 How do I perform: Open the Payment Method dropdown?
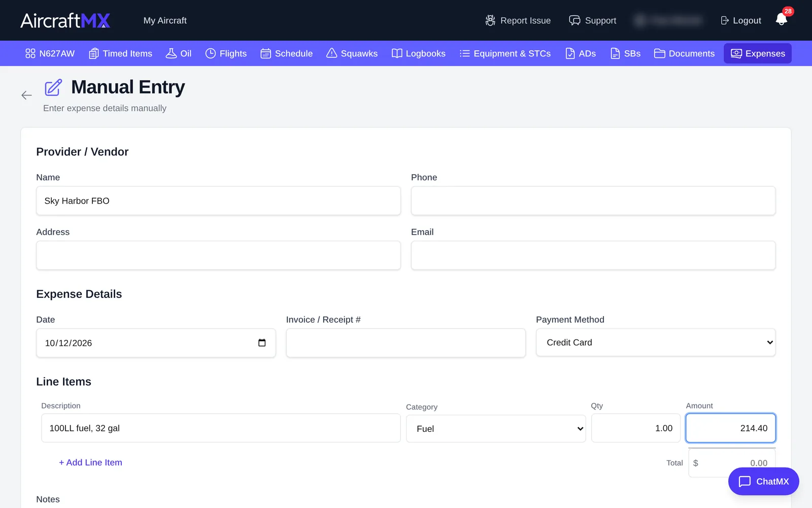pyautogui.click(x=656, y=342)
